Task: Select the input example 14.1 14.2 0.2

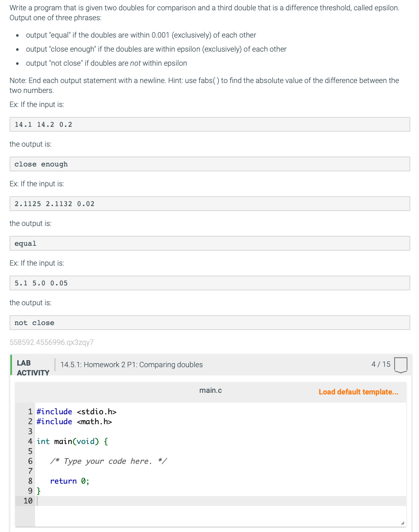Action: coord(43,124)
